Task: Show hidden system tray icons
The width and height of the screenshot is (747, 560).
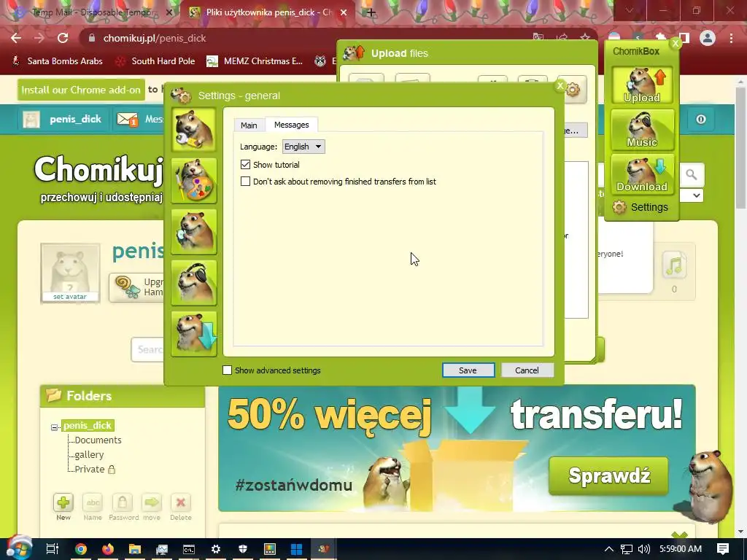Action: pos(609,549)
